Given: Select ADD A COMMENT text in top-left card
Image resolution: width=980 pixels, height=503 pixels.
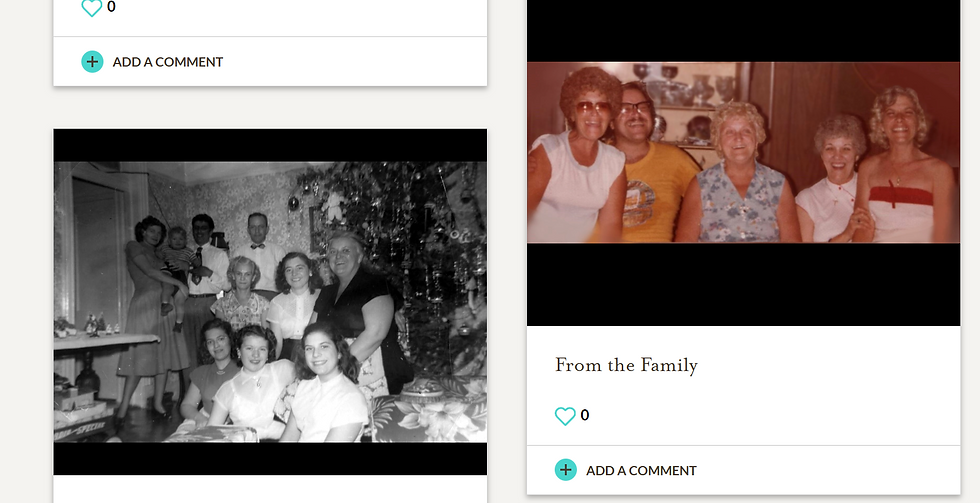Looking at the screenshot, I should pos(168,62).
